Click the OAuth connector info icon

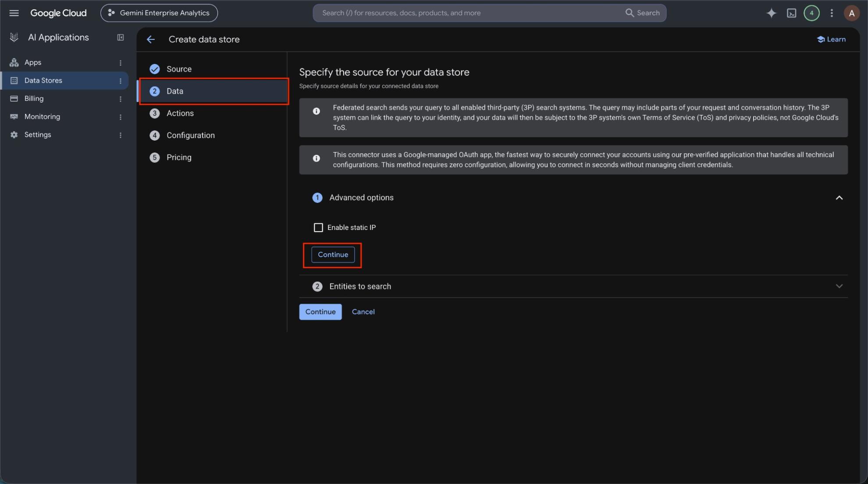click(316, 158)
